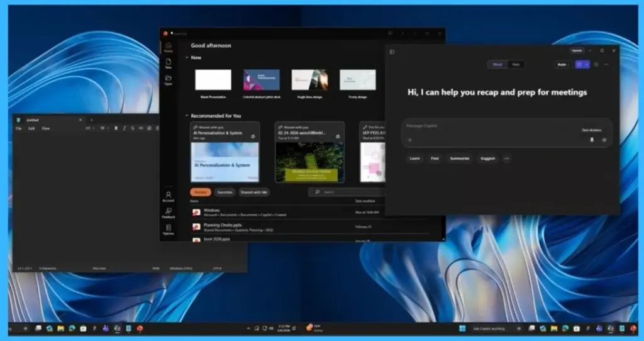This screenshot has height=341, width=644.
Task: Click the Update button in Copilot window
Action: click(x=577, y=50)
